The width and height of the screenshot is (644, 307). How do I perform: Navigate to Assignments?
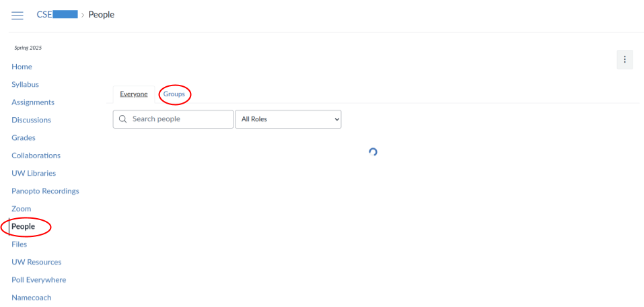pos(33,102)
